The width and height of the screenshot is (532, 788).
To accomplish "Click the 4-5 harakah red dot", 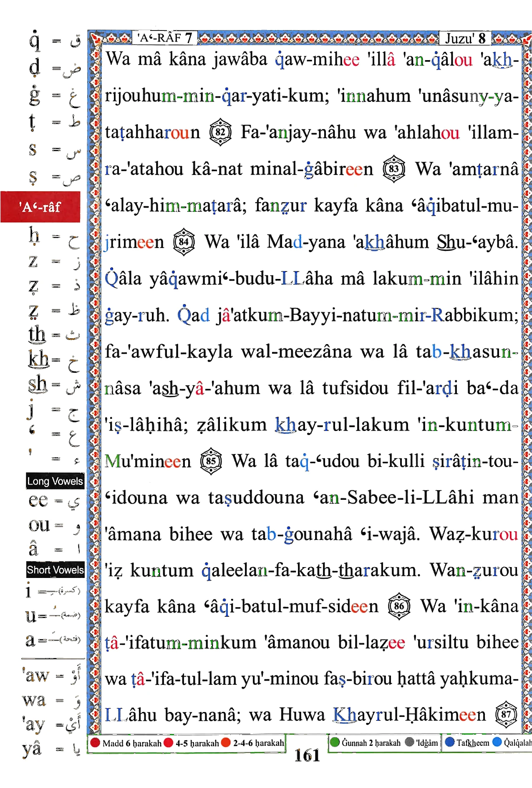I will pyautogui.click(x=169, y=743).
